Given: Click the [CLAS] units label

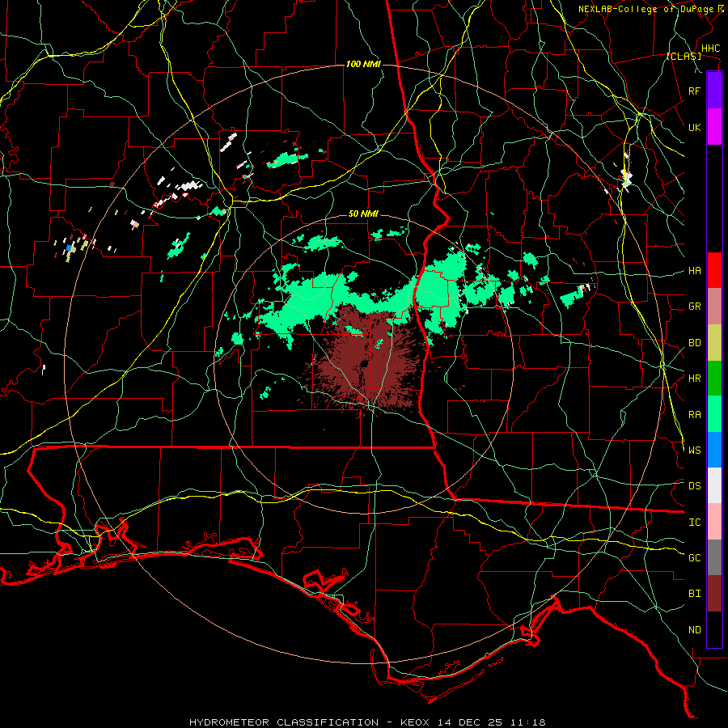Looking at the screenshot, I should (x=684, y=56).
